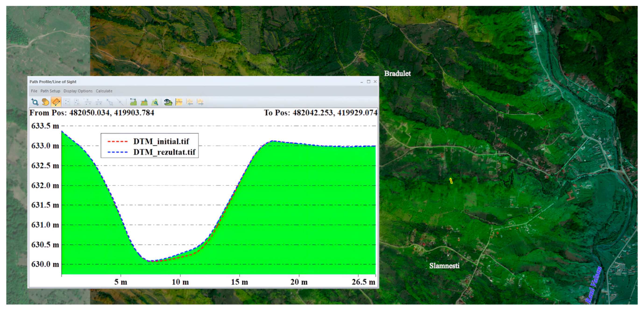Select the Zoom magnifier tool
644x312 pixels.
click(x=35, y=102)
